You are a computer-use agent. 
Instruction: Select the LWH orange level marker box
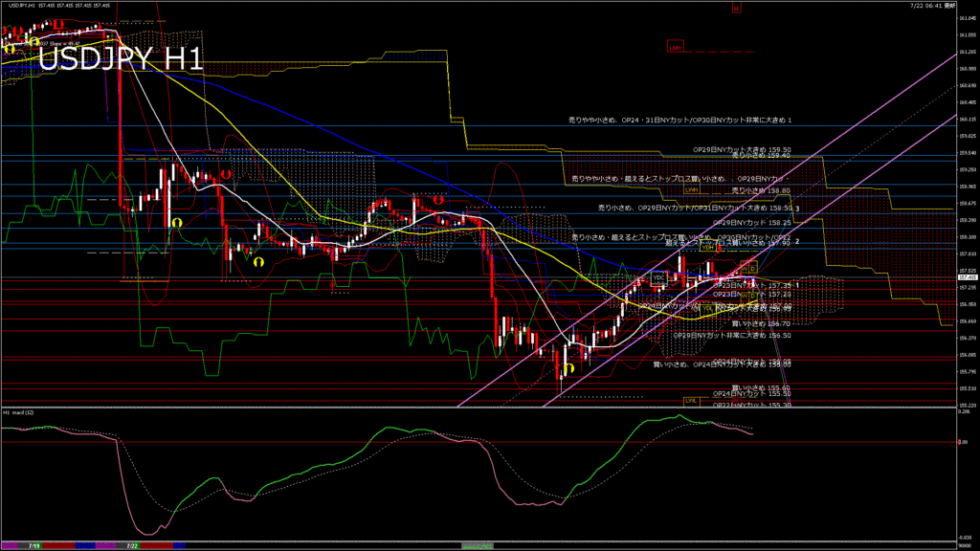coord(691,189)
